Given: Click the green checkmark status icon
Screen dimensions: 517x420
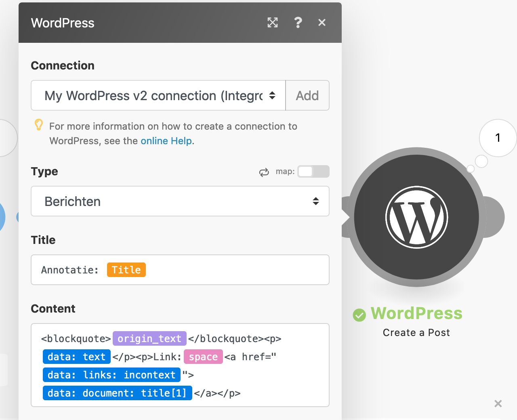Looking at the screenshot, I should click(359, 315).
